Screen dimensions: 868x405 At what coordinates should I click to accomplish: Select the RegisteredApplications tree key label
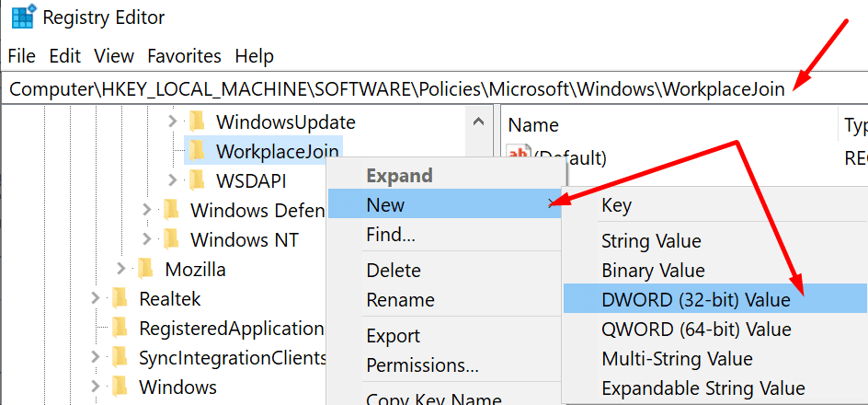click(232, 328)
